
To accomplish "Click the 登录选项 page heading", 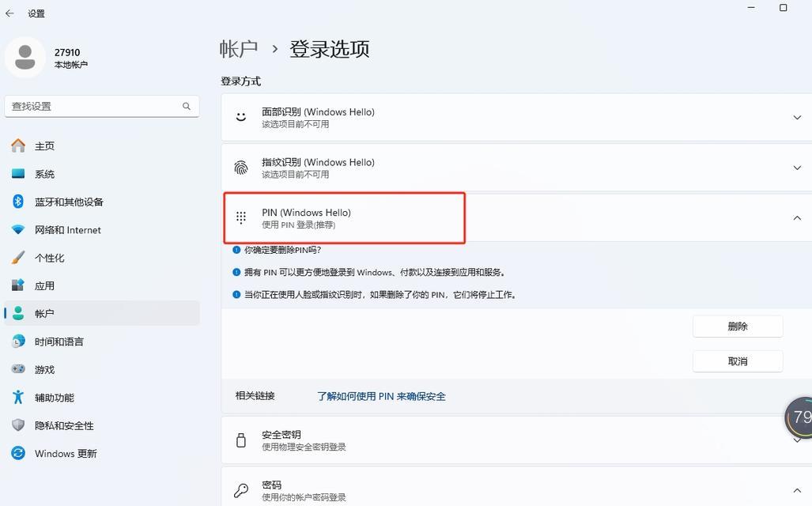I will click(330, 49).
